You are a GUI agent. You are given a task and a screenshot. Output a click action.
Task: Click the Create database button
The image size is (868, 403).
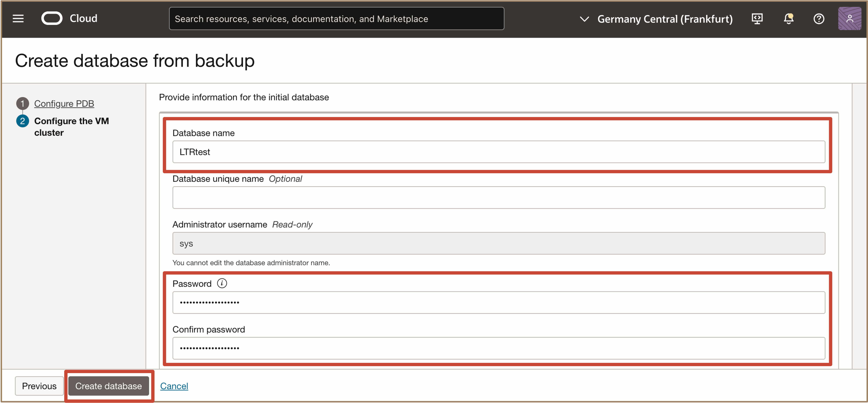point(108,386)
